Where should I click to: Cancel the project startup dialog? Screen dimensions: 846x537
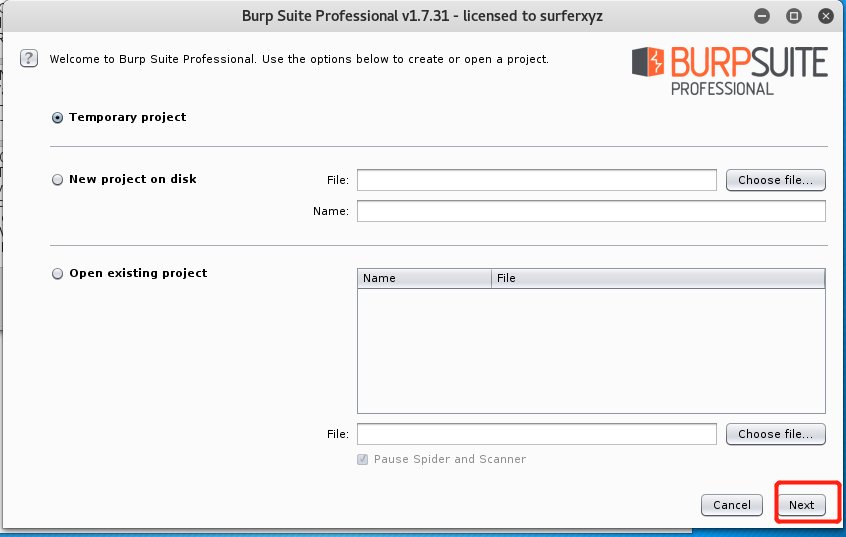[732, 505]
